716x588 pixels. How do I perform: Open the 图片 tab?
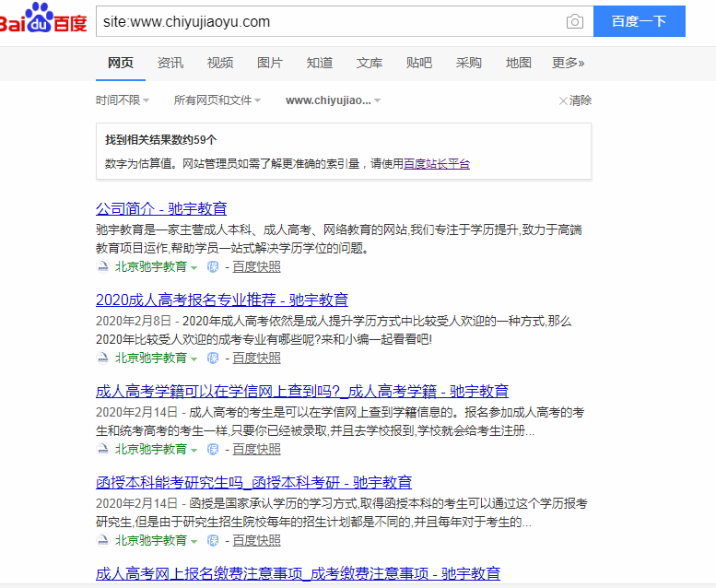tap(270, 63)
